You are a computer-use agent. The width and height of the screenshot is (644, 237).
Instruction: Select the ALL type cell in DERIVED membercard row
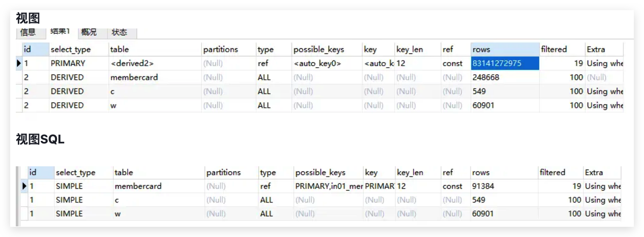click(273, 77)
